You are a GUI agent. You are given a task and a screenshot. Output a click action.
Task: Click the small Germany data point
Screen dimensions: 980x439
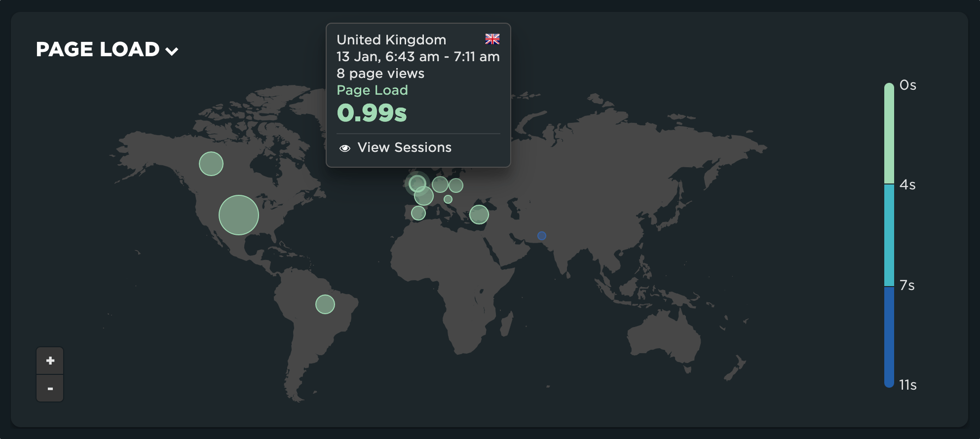448,199
